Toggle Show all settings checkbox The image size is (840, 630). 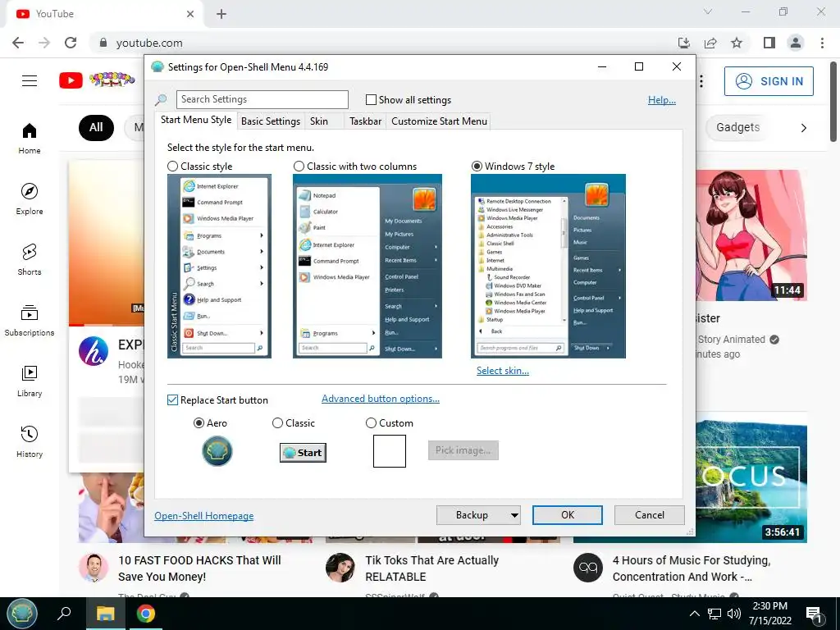click(x=371, y=99)
